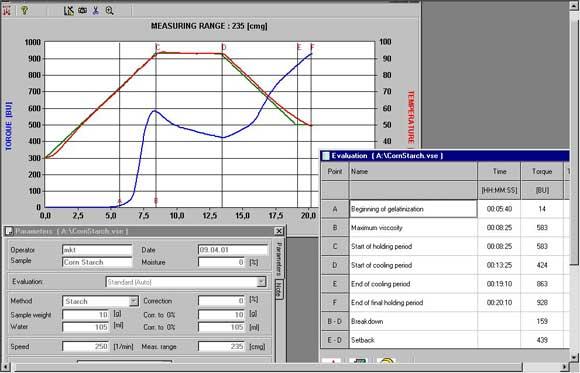Expand the Method dropdown set to Starch

point(134,301)
